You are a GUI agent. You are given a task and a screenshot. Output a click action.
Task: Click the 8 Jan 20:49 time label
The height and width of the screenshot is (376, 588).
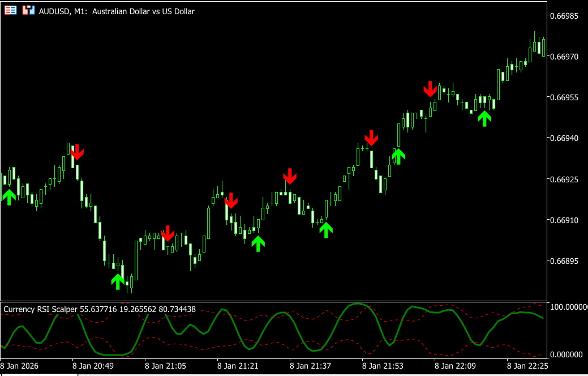click(x=93, y=366)
